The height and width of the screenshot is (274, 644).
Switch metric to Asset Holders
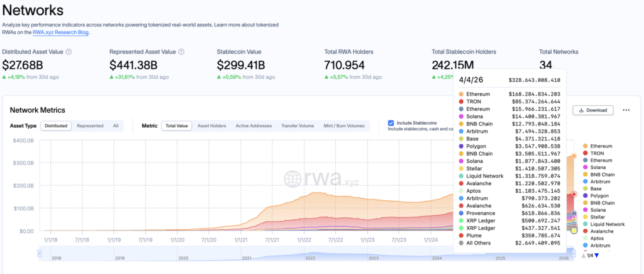[211, 126]
